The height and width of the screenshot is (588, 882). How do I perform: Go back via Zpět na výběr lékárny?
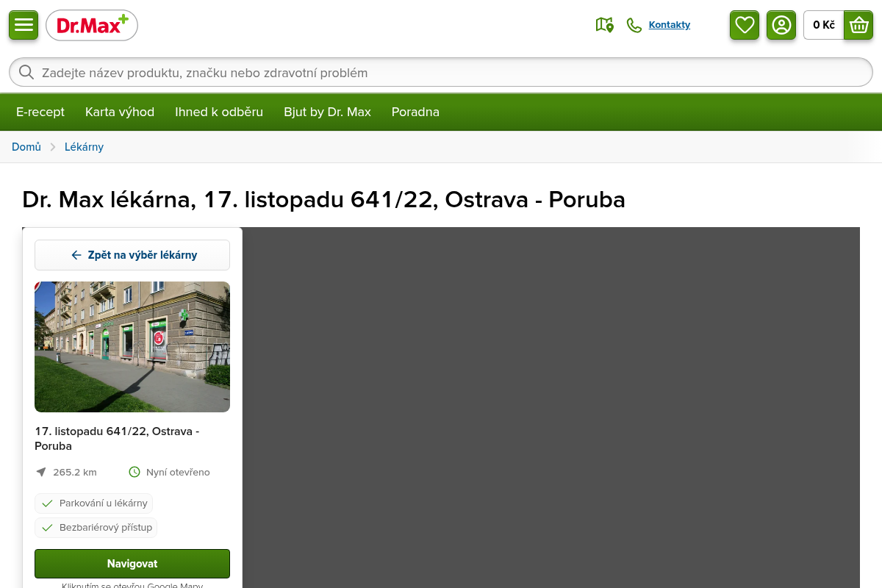(x=132, y=255)
